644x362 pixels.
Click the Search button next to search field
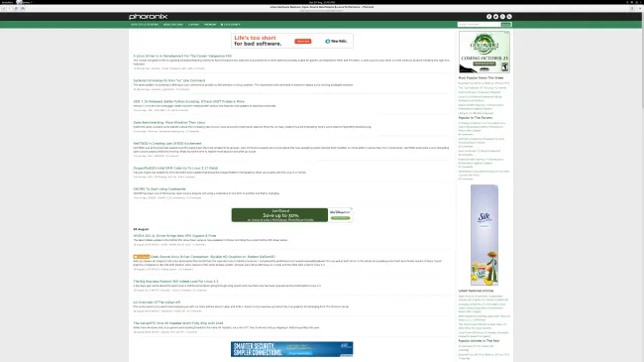506,24
